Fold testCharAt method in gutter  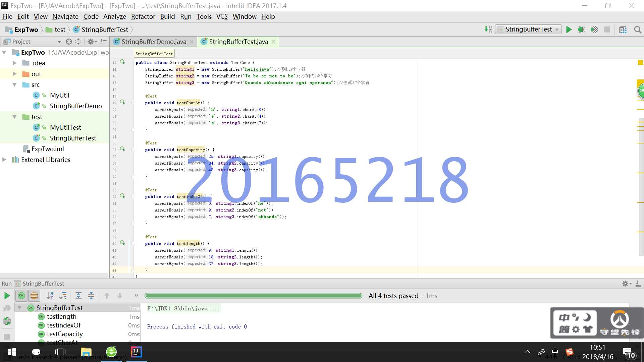[133, 103]
